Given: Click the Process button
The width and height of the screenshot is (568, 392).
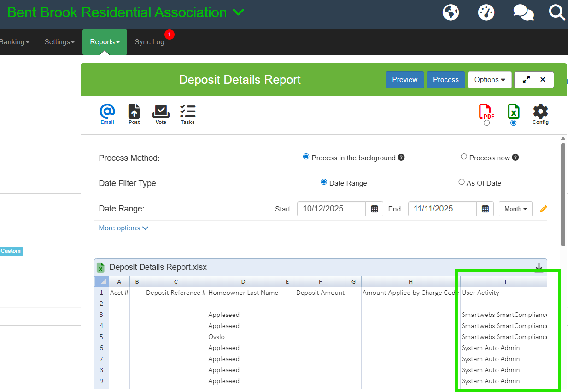Looking at the screenshot, I should 445,80.
